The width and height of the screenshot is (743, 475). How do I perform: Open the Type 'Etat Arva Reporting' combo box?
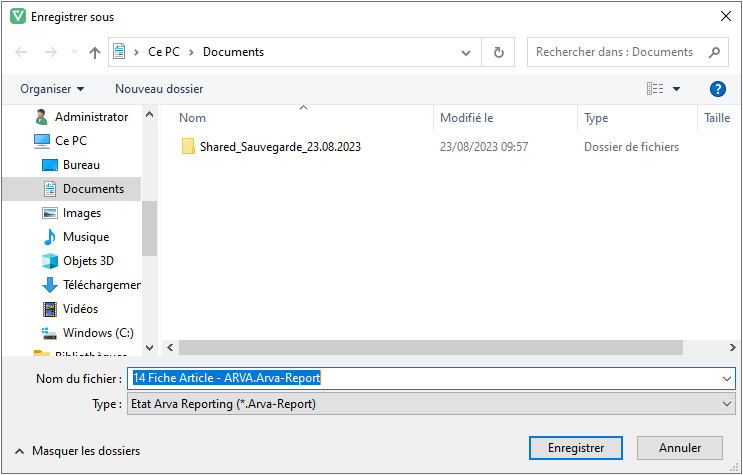(431, 404)
